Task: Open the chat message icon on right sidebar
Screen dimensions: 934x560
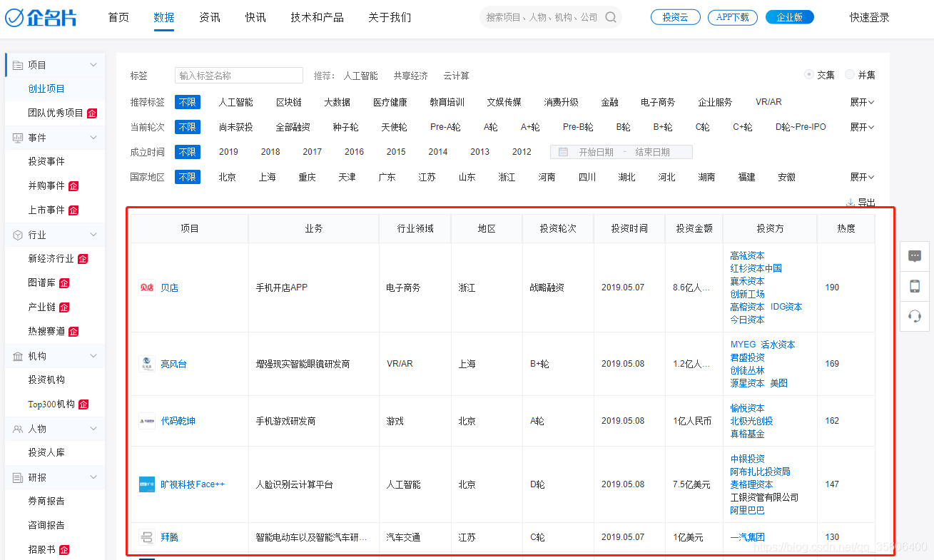Action: click(915, 257)
